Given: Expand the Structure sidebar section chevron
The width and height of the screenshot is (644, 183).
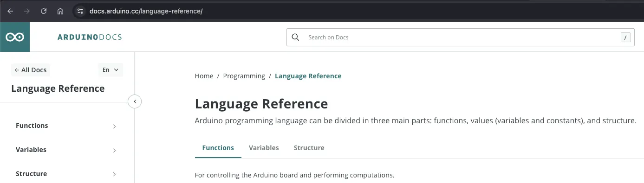Looking at the screenshot, I should (x=114, y=174).
